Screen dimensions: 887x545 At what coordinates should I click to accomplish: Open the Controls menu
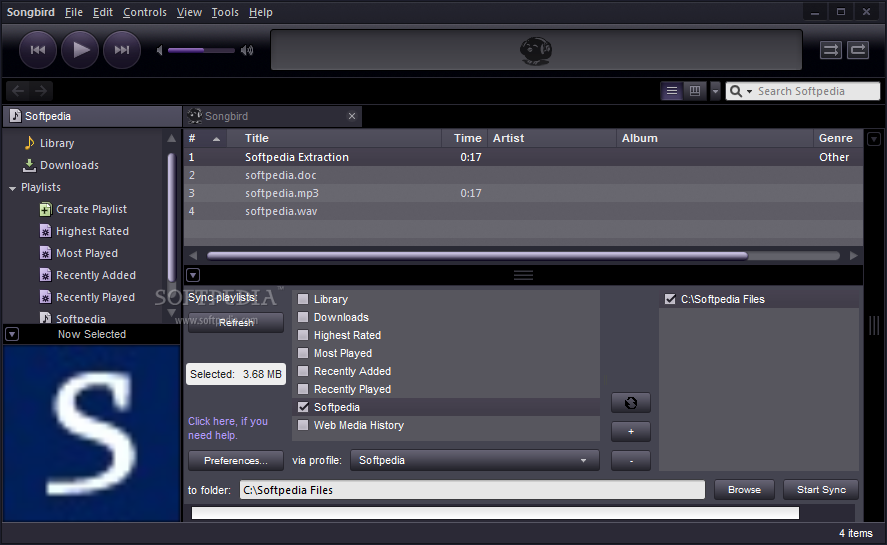(x=145, y=12)
